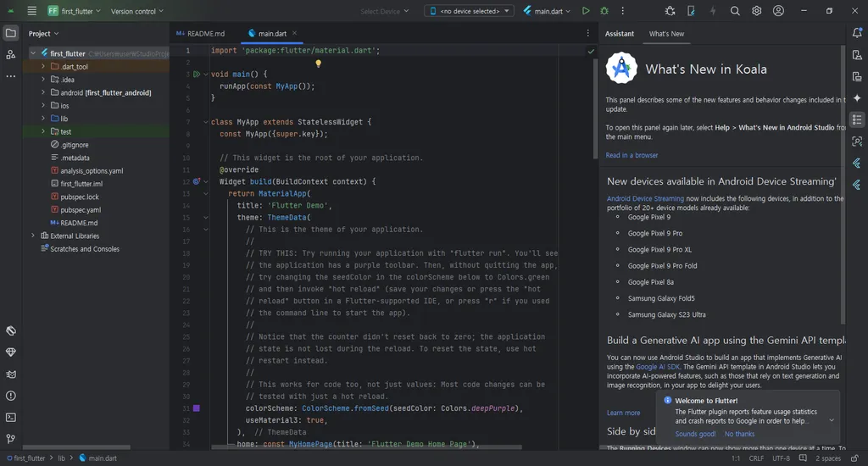Open More Actions next to the debug icon
This screenshot has width=868, height=466.
[x=623, y=11]
